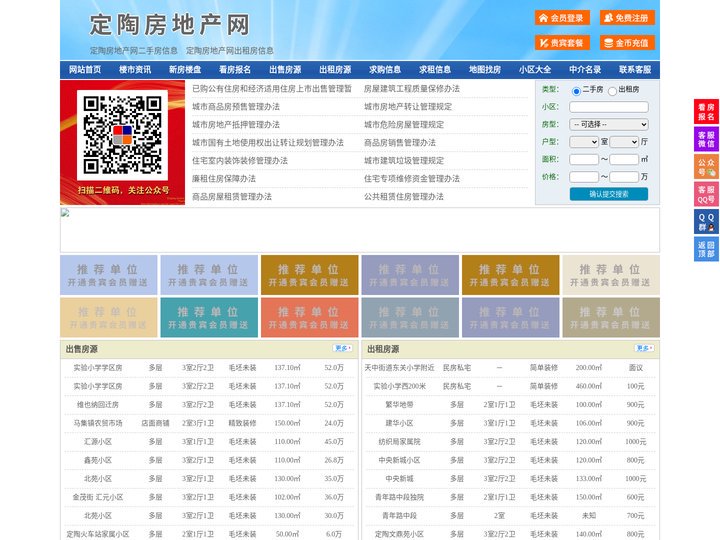
Task: Open the 出售房源 nav item
Action: click(x=285, y=70)
